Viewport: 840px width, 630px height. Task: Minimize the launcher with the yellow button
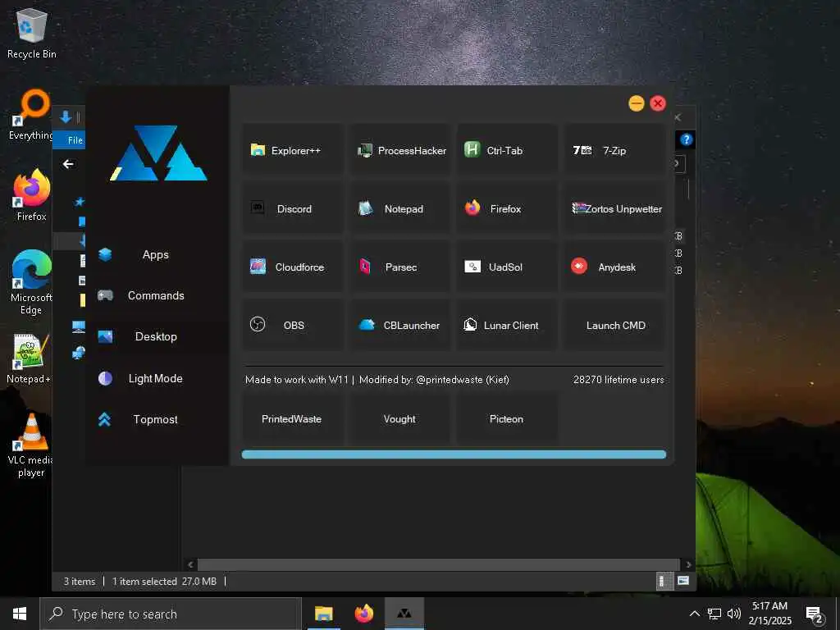(636, 103)
